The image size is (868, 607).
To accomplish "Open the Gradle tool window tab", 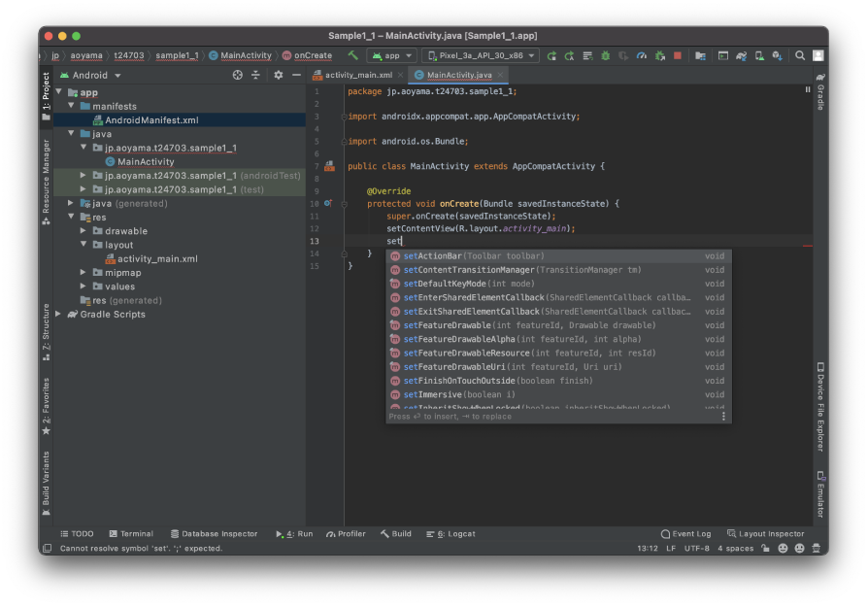I will [820, 91].
